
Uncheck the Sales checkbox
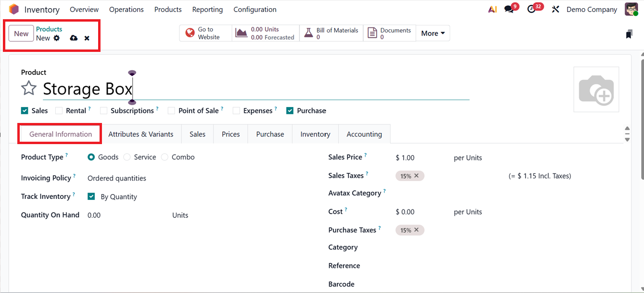coord(24,110)
